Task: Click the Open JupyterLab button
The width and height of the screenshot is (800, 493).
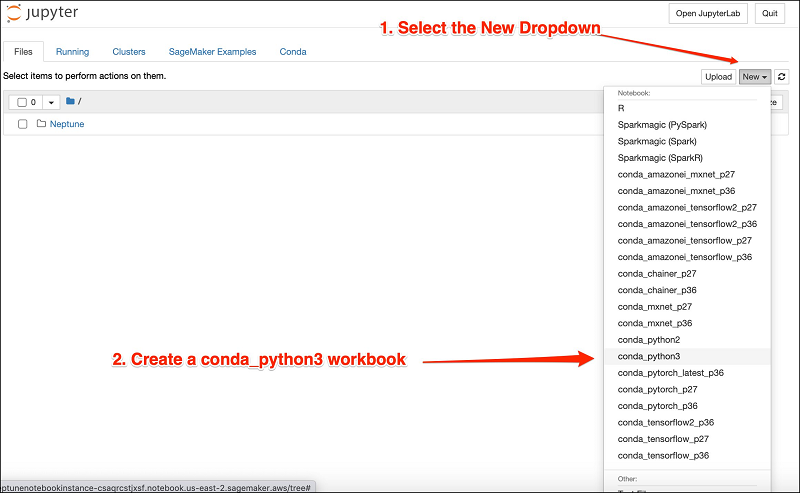Action: point(708,13)
